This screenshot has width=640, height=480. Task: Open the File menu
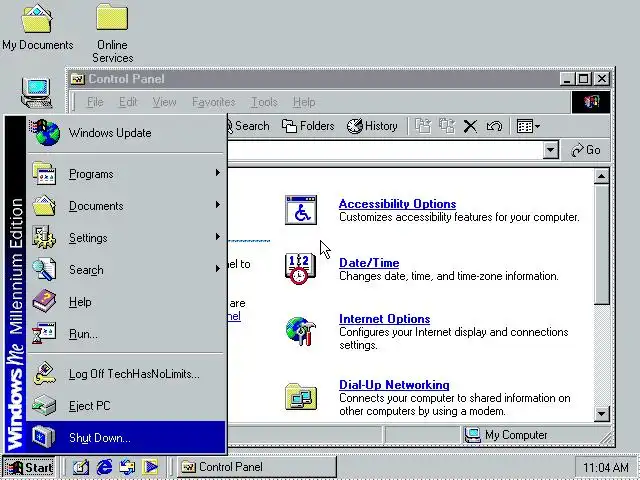pyautogui.click(x=95, y=102)
